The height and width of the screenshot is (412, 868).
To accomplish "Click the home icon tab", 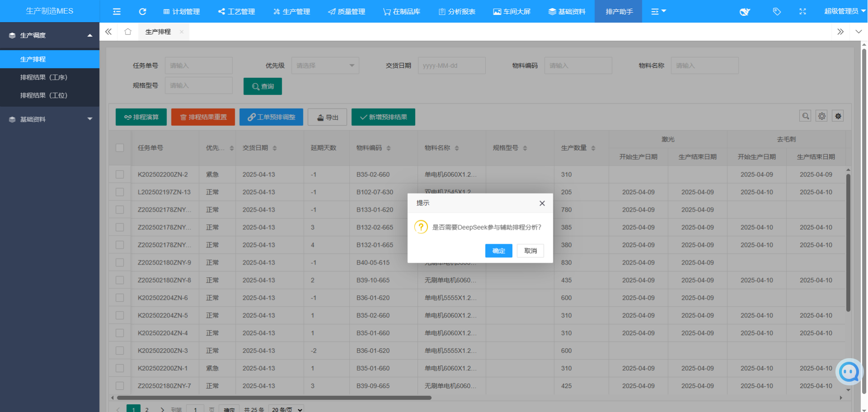I will pyautogui.click(x=128, y=32).
